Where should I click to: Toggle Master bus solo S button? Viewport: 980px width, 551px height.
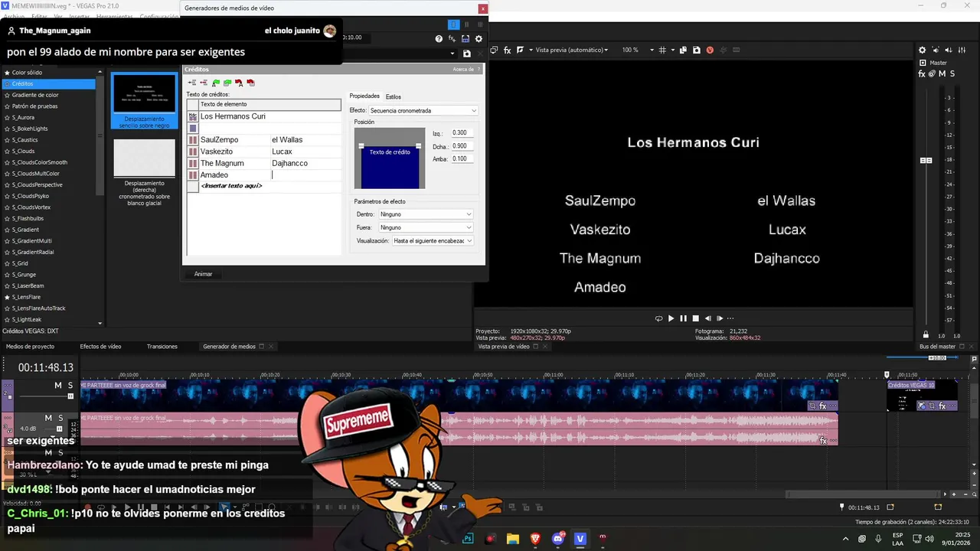coord(952,73)
